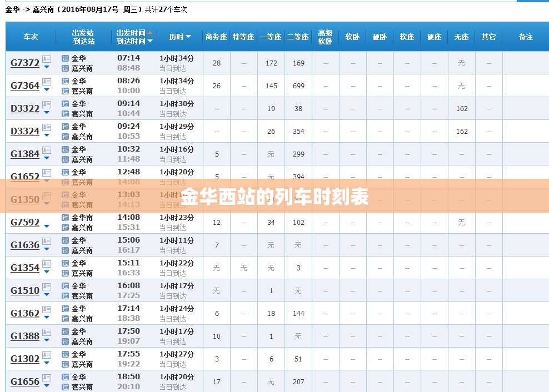Viewport: 549px width, 392px height.
Task: Click the ID card icon beside D3322
Action: (47, 104)
